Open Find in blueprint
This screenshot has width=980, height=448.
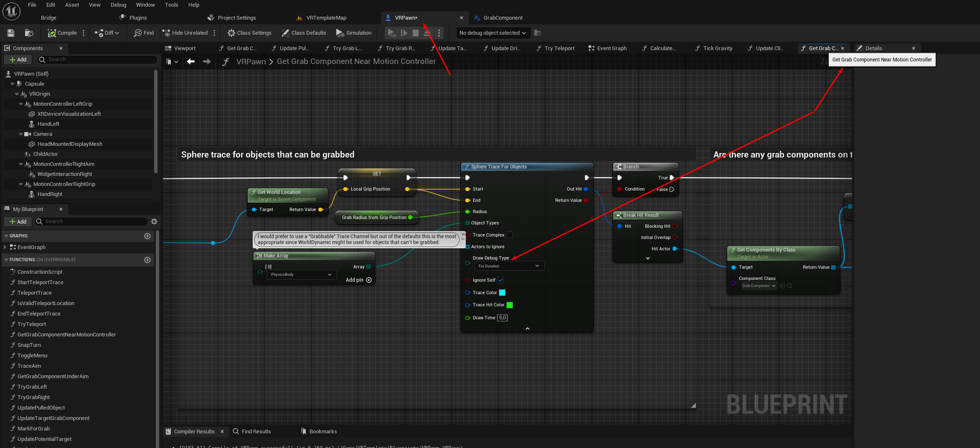(x=144, y=33)
